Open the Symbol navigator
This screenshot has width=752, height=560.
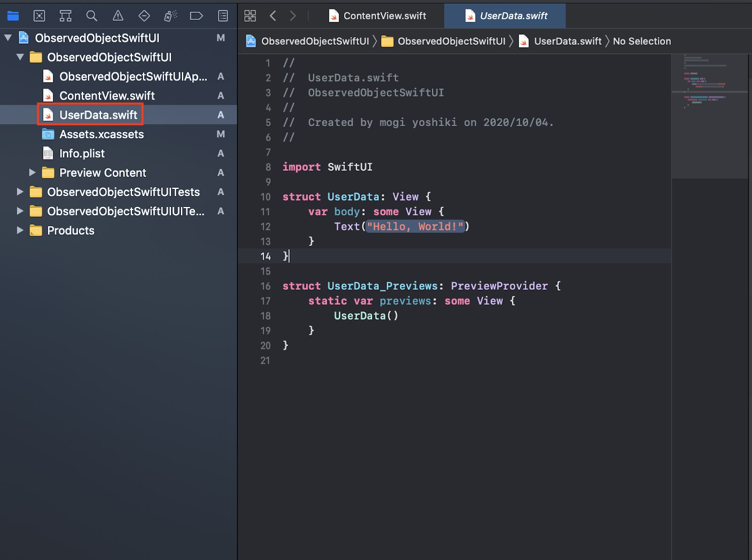(x=65, y=16)
